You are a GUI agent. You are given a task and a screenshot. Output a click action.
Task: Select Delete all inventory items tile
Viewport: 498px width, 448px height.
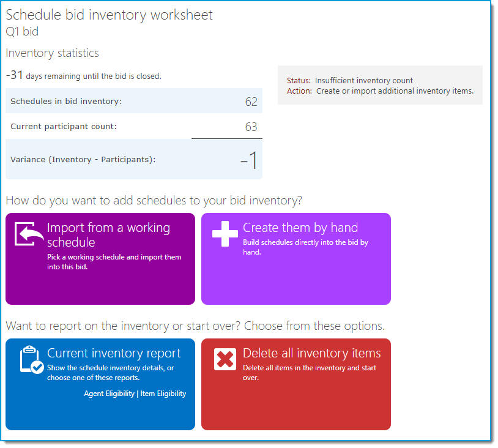(296, 385)
